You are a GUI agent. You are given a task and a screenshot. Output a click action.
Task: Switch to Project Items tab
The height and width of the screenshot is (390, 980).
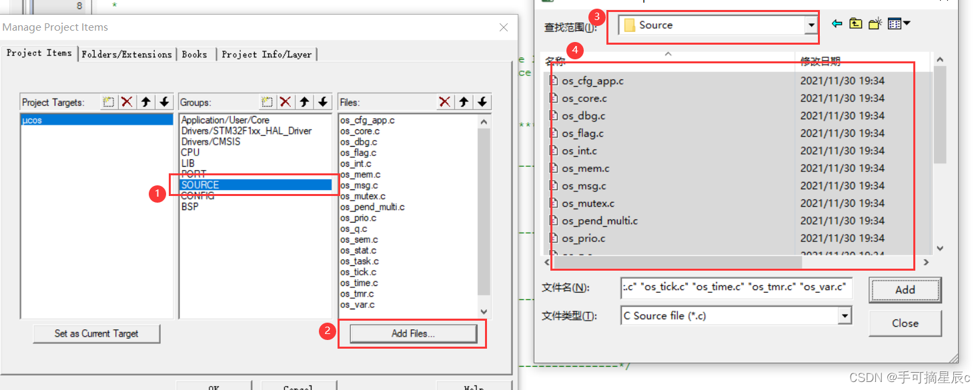click(x=39, y=53)
